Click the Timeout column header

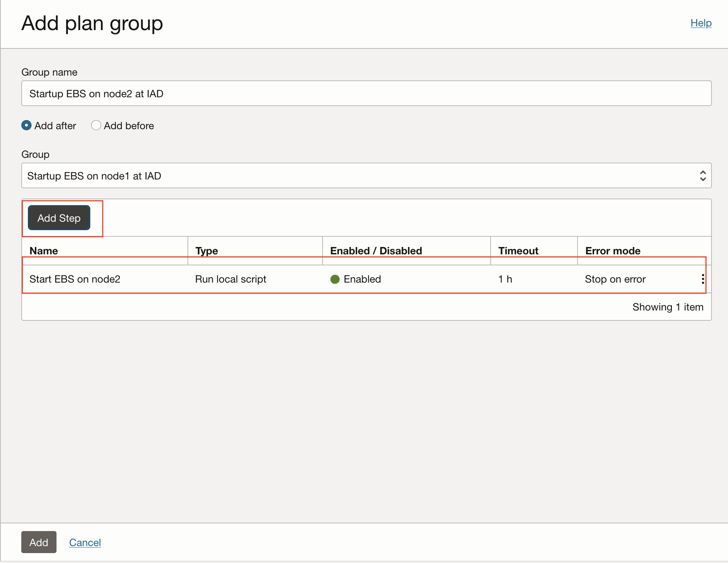tap(518, 251)
